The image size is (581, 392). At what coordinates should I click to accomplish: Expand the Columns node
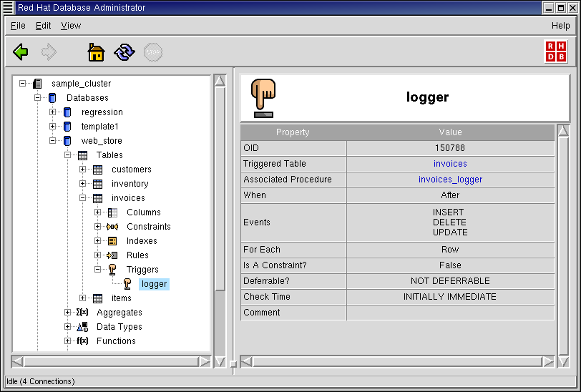[97, 212]
